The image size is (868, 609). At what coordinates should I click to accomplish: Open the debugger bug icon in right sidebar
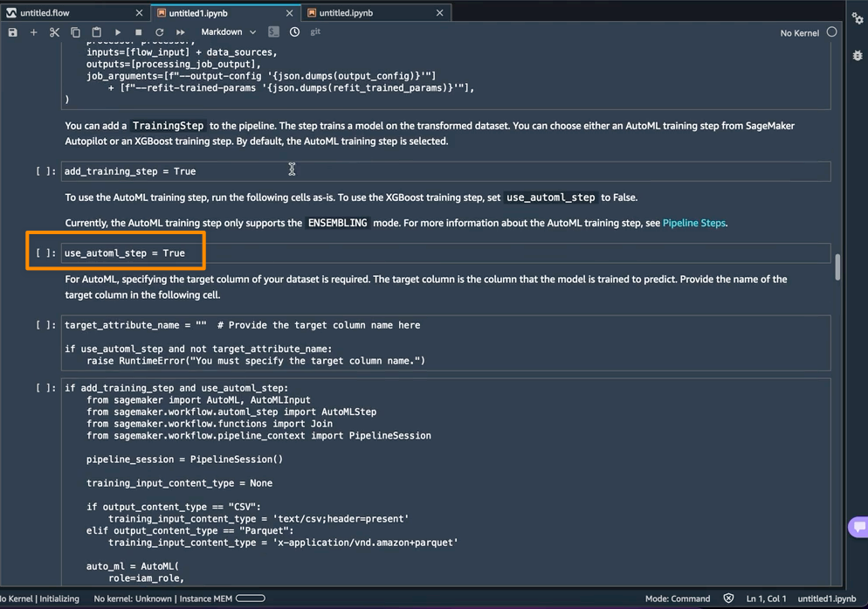[x=858, y=55]
